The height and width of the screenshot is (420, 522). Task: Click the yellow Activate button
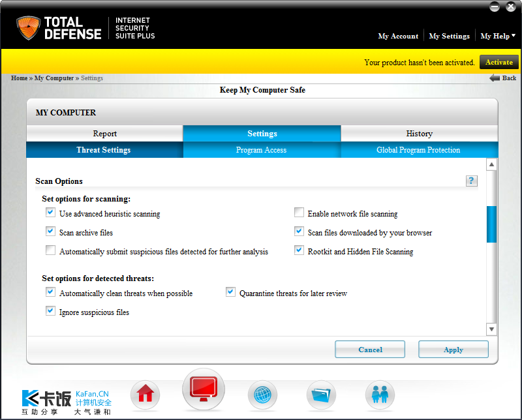click(499, 62)
